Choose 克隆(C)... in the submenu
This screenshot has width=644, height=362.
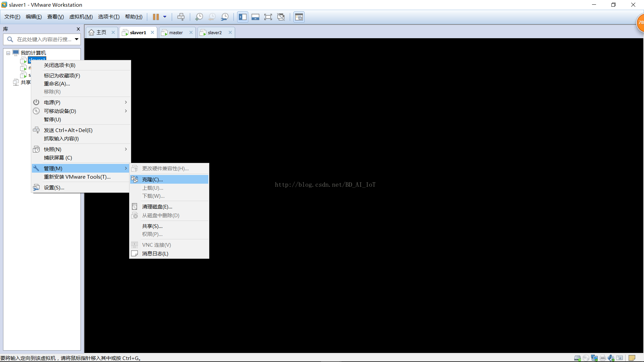pos(169,179)
